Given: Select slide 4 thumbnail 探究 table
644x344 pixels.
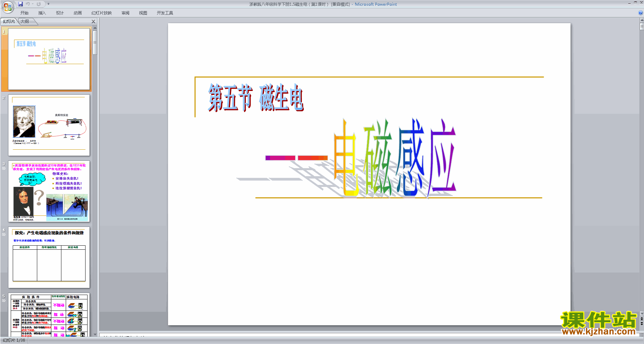Looking at the screenshot, I should point(49,257).
